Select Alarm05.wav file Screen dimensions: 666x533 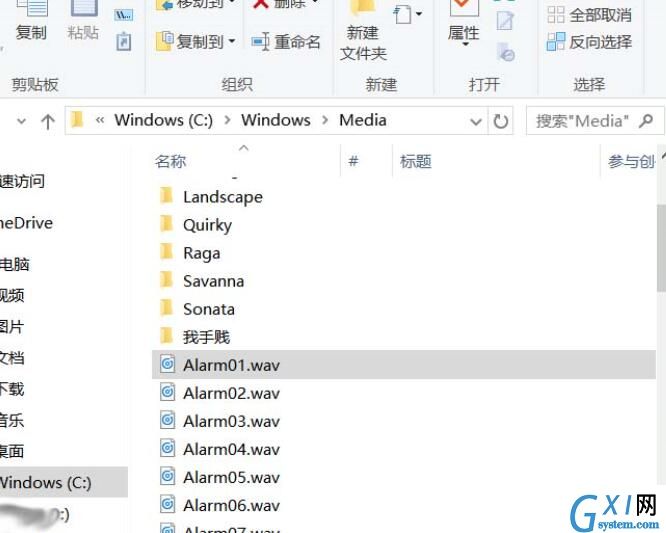(x=231, y=477)
